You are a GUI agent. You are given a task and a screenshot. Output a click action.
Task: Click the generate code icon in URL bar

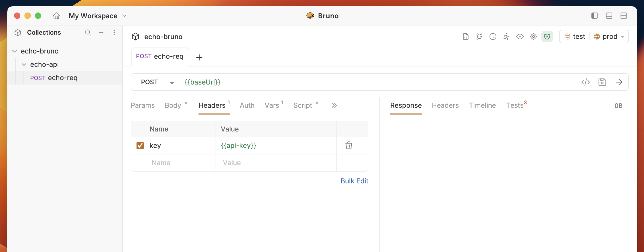tap(586, 82)
